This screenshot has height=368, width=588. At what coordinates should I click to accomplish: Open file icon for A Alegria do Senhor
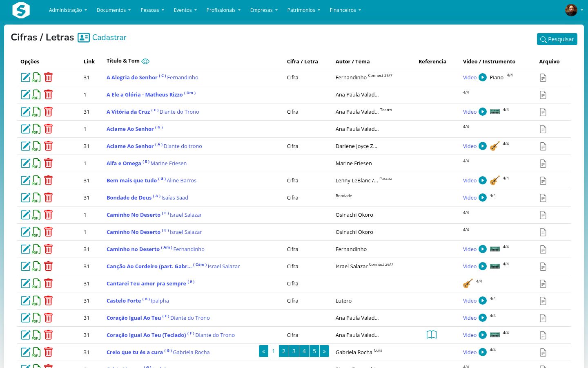coord(543,78)
